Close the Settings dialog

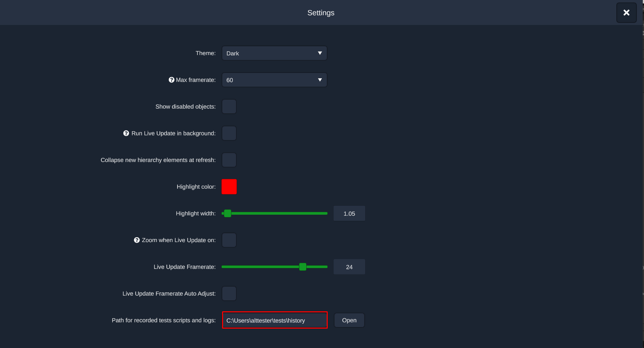tap(626, 12)
